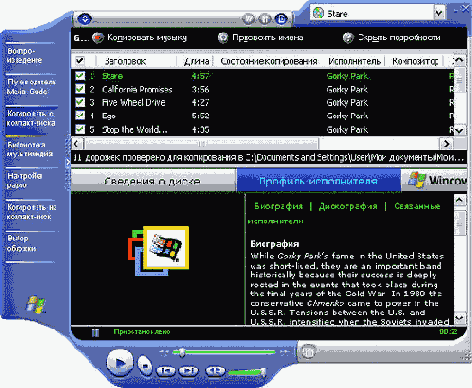Collapse the sidebar with the small arrow handle

coord(68,162)
